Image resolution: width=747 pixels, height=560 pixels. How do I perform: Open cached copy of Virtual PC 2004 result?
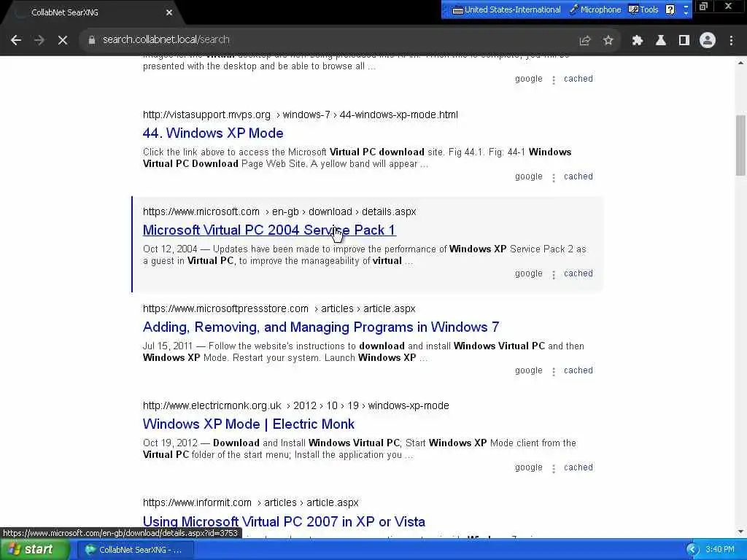(578, 273)
